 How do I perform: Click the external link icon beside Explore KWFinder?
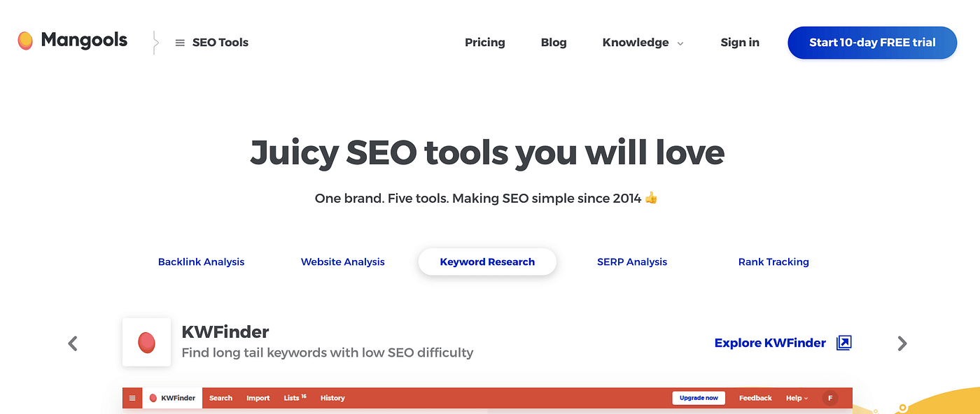pos(844,343)
